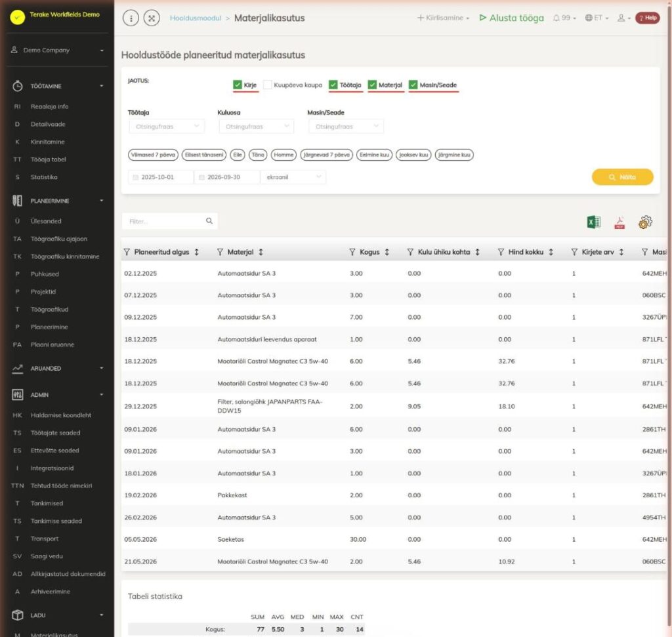Open table settings gear

645,222
